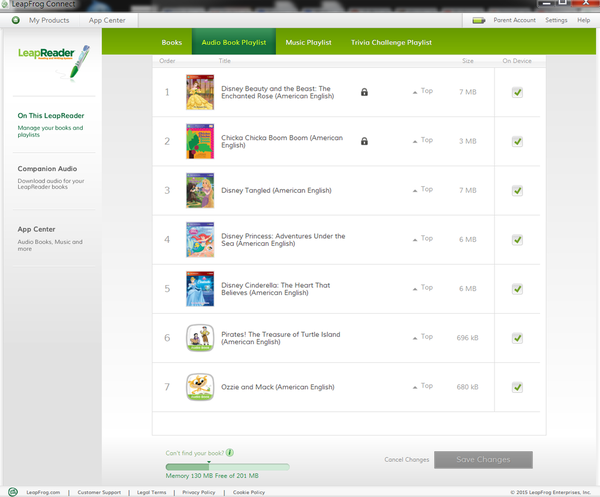Uncheck On Device for Adventures Under the Sea
The height and width of the screenshot is (497, 600).
(x=517, y=240)
